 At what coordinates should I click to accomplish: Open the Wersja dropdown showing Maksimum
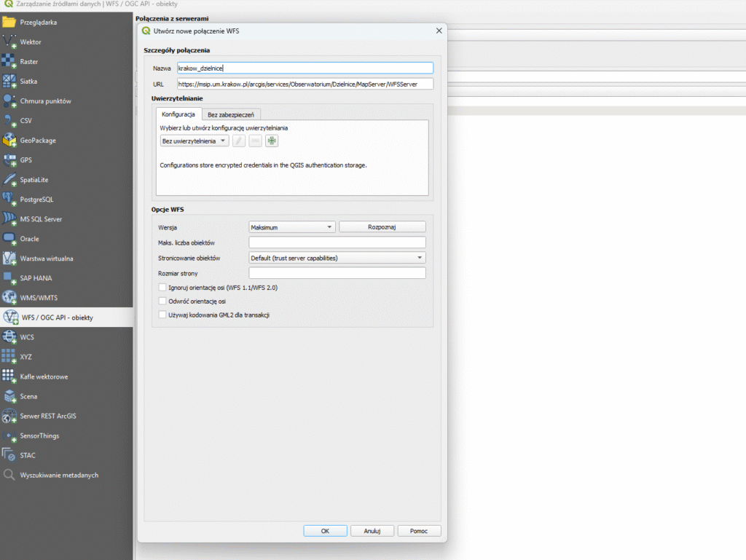(x=291, y=227)
